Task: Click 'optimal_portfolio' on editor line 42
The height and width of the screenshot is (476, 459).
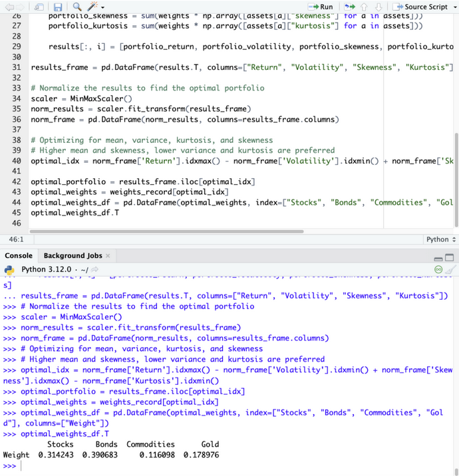Action: pyautogui.click(x=69, y=182)
